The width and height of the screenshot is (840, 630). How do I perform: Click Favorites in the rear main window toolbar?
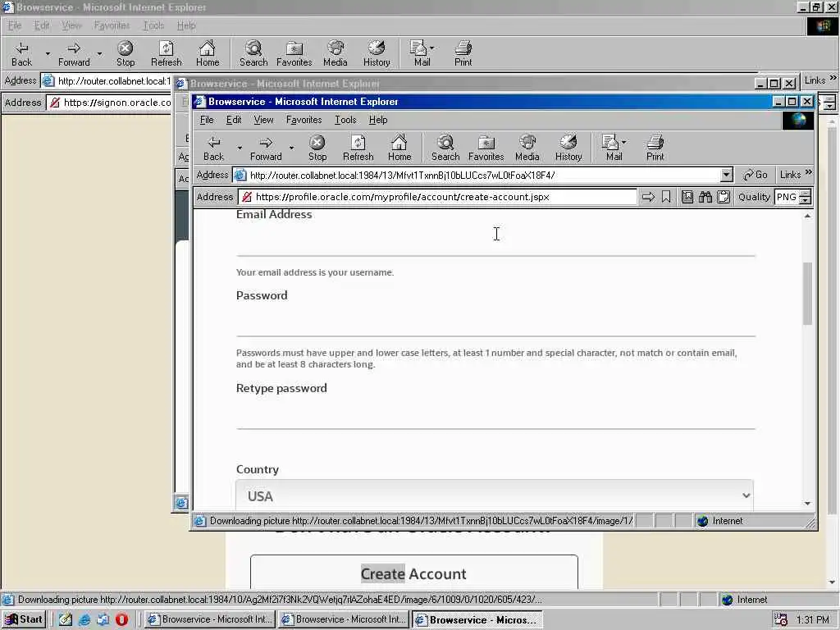click(x=294, y=53)
